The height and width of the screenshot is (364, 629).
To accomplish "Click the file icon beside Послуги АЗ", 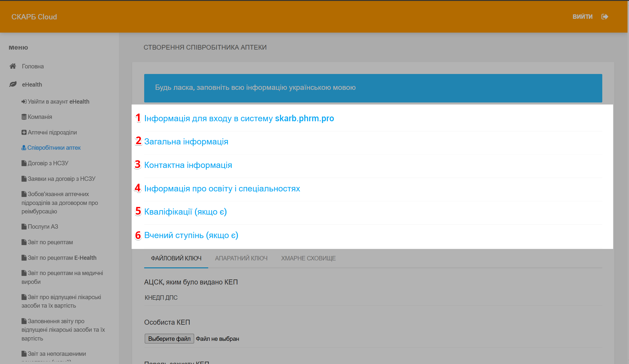I will [24, 227].
